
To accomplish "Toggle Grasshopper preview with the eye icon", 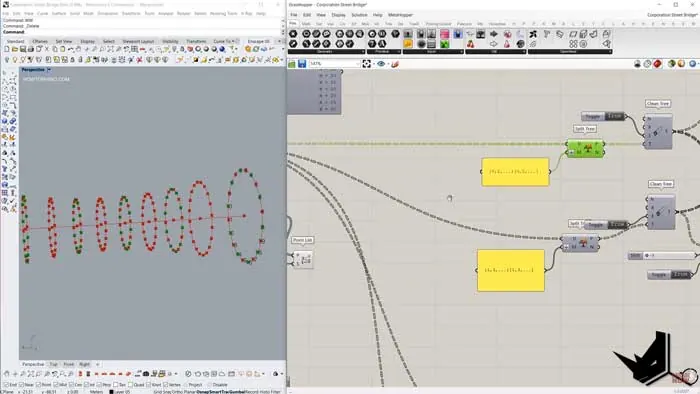I will click(381, 64).
